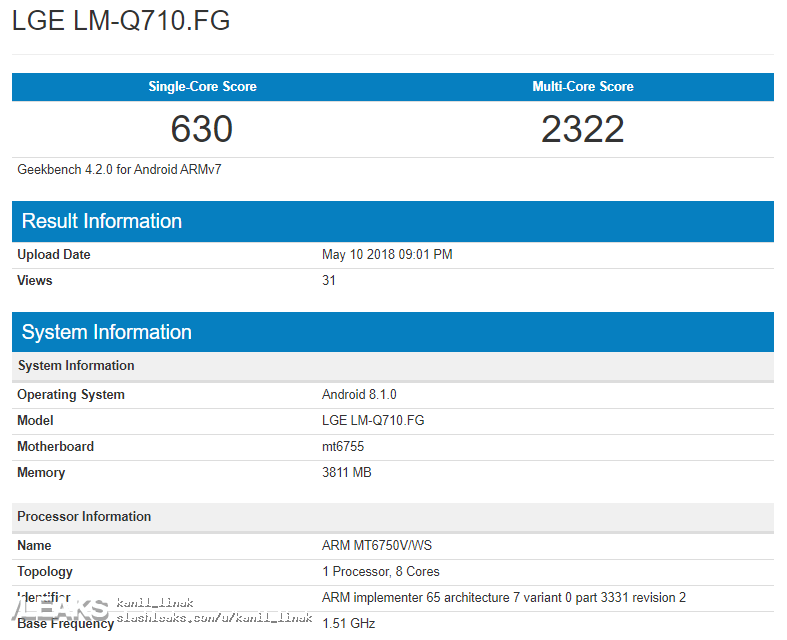787x640 pixels.
Task: Click the multi-core score value 2322
Action: [x=583, y=129]
